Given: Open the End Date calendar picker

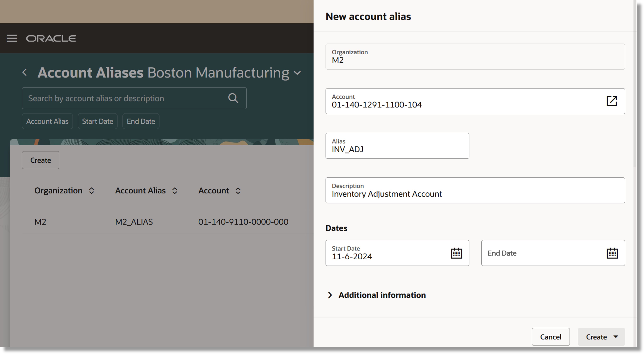Looking at the screenshot, I should 612,253.
